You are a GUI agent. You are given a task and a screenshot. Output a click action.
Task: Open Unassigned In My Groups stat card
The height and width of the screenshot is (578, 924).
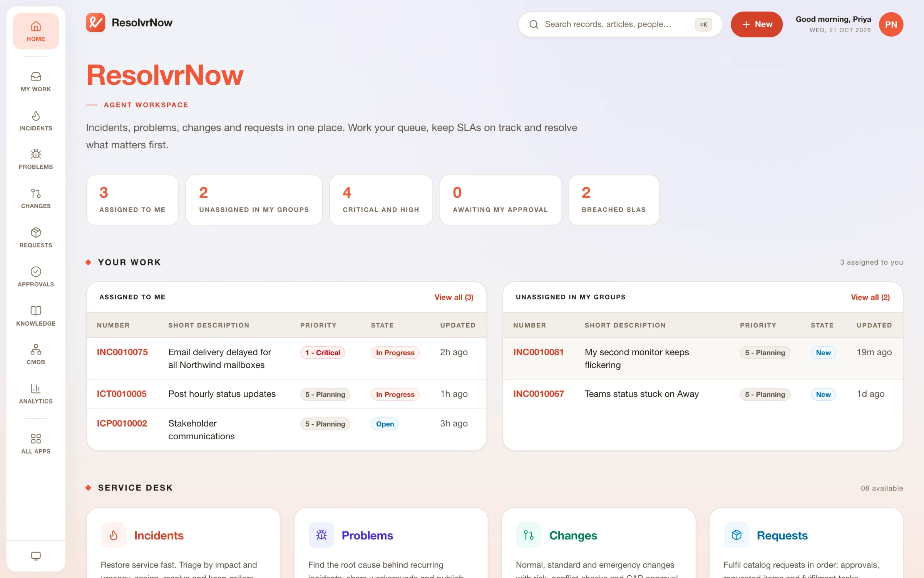[254, 200]
